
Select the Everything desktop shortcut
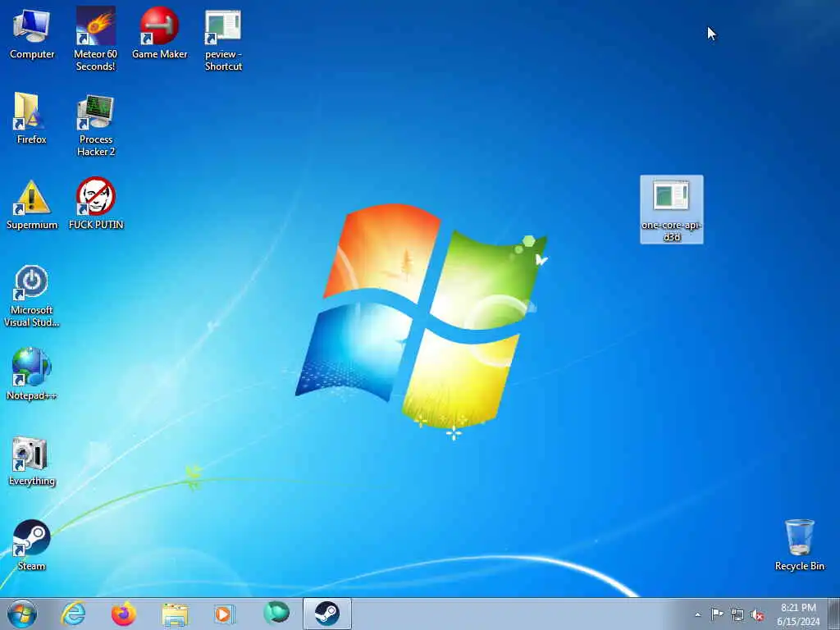pos(32,461)
